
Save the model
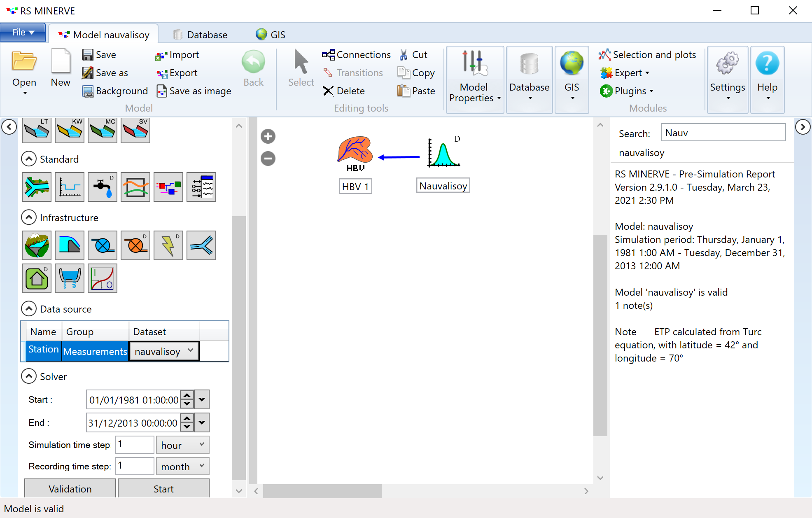coord(99,55)
